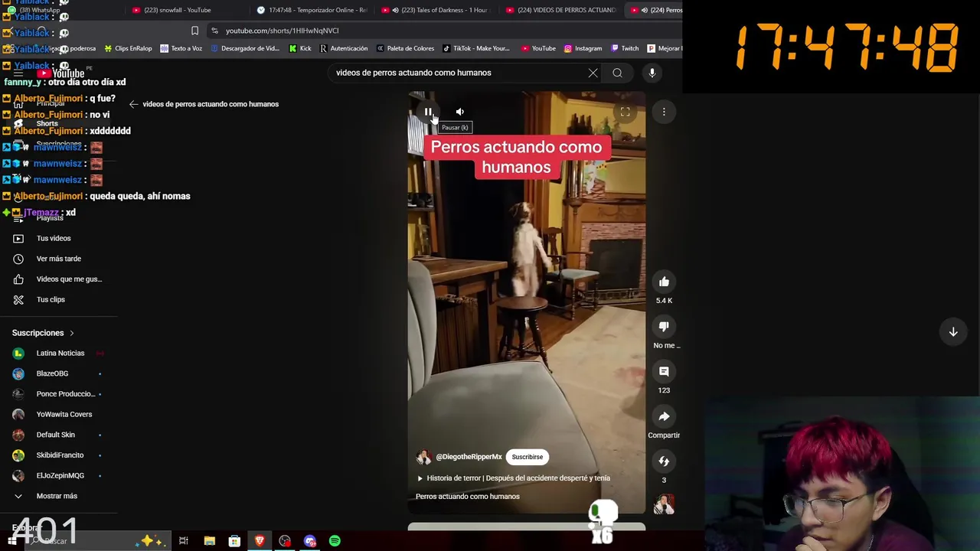Open Ver más tarde in sidebar
The image size is (980, 551).
coord(58,259)
